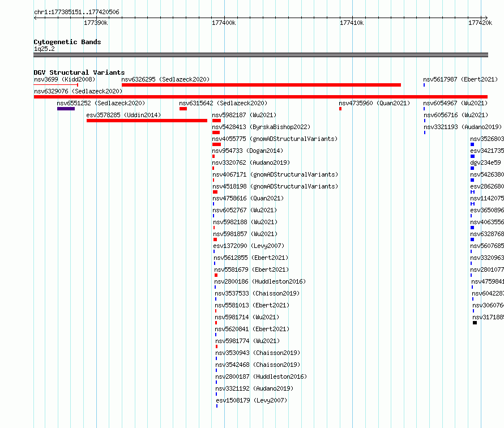Select the 1q25.2 cytogenetic band bar

pyautogui.click(x=260, y=55)
